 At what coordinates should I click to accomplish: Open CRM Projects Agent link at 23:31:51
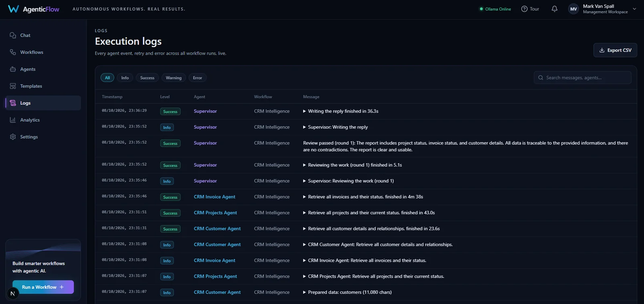(x=215, y=213)
